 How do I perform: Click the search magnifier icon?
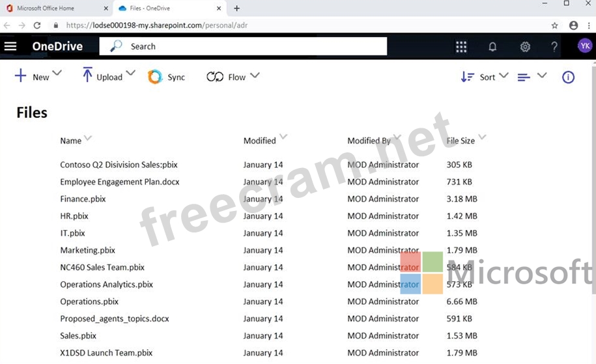tap(115, 46)
